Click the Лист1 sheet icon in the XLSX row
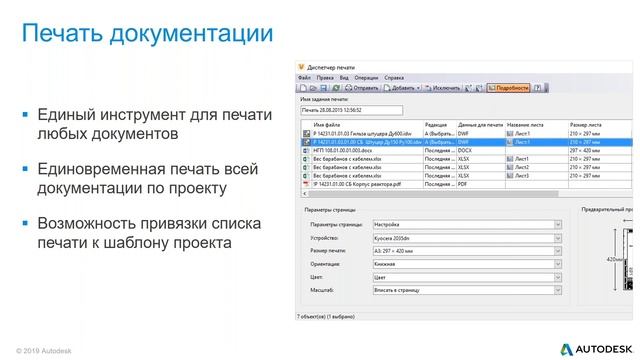 click(510, 159)
